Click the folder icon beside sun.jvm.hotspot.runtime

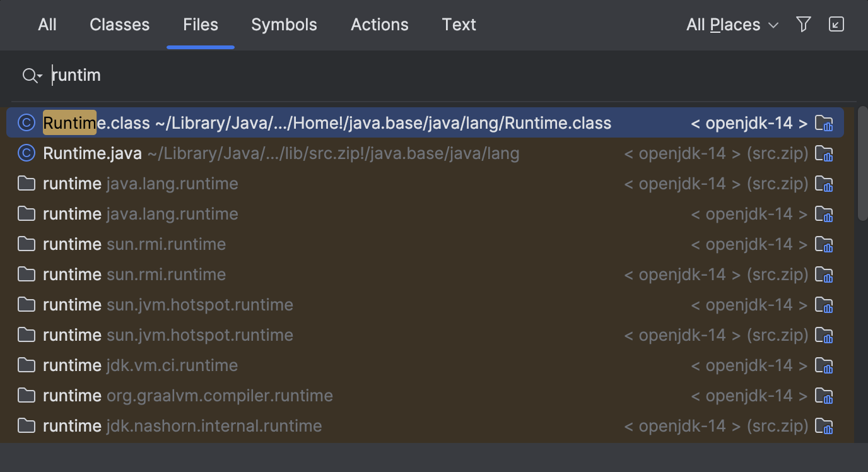click(x=26, y=305)
